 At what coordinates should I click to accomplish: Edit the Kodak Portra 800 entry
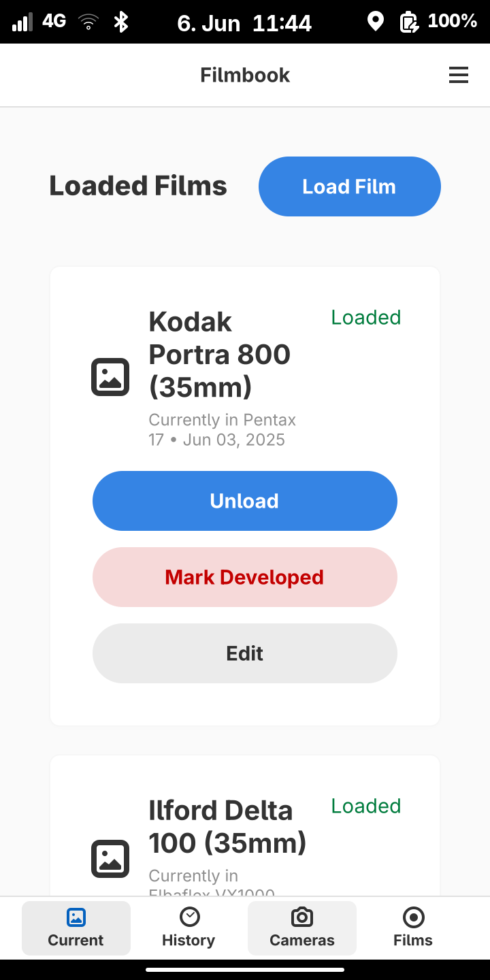click(x=244, y=653)
